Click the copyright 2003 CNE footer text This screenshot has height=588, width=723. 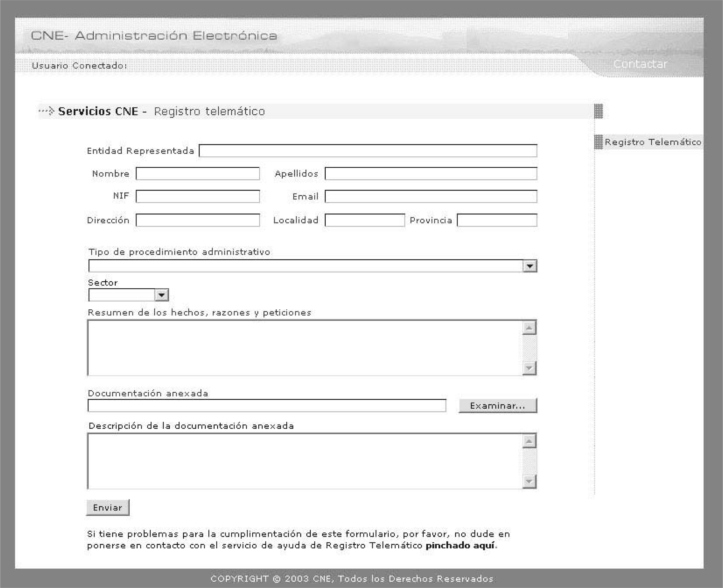pos(352,578)
